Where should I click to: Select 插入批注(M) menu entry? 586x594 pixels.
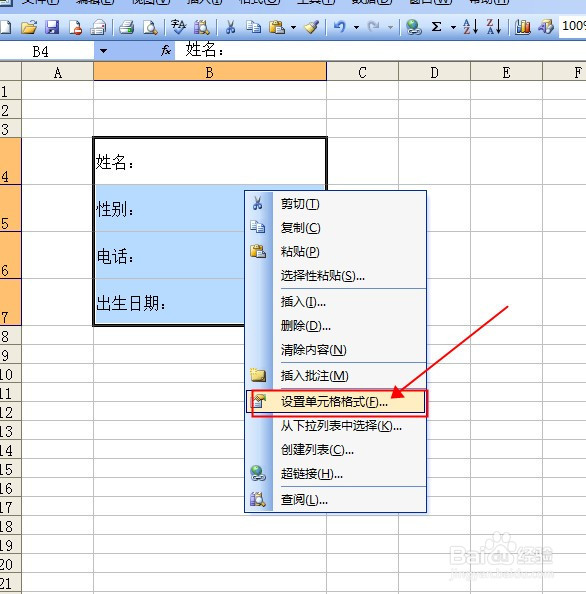tap(336, 376)
